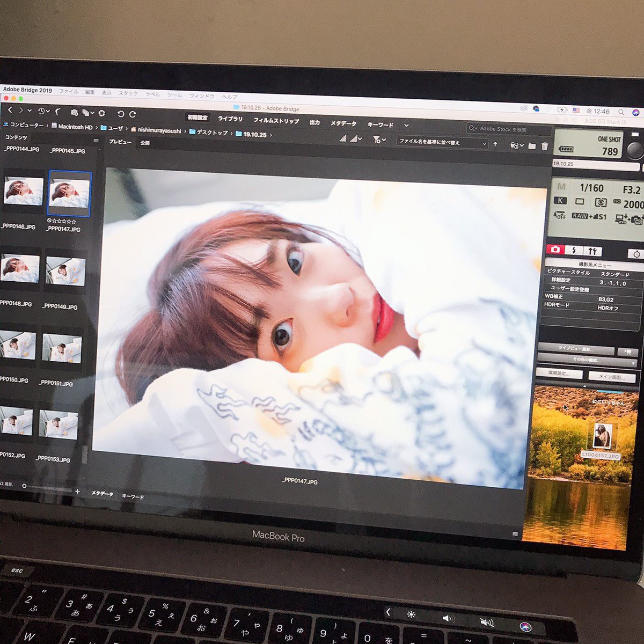Click the boomerang return-to-app icon
This screenshot has width=644, height=644.
(x=58, y=112)
